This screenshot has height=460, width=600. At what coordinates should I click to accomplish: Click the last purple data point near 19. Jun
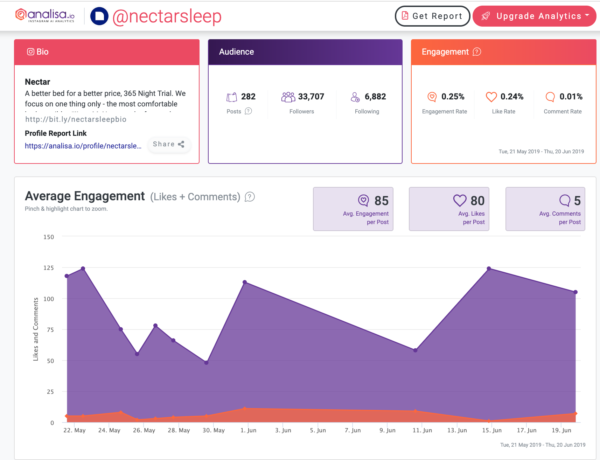[576, 292]
